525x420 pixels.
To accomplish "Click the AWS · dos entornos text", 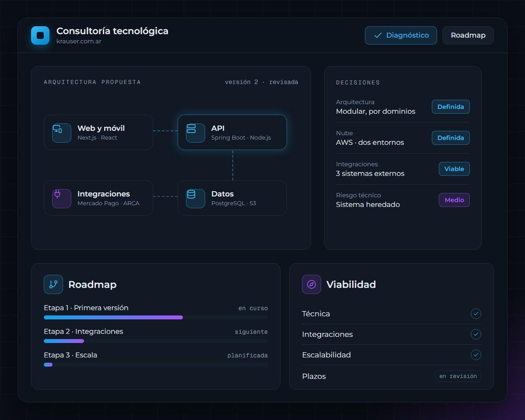I will pos(370,142).
